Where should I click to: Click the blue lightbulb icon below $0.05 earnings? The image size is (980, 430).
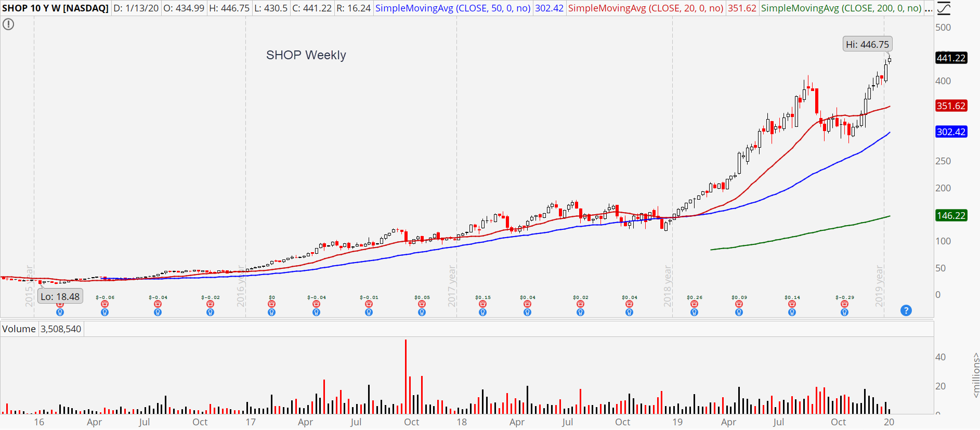coord(422,312)
